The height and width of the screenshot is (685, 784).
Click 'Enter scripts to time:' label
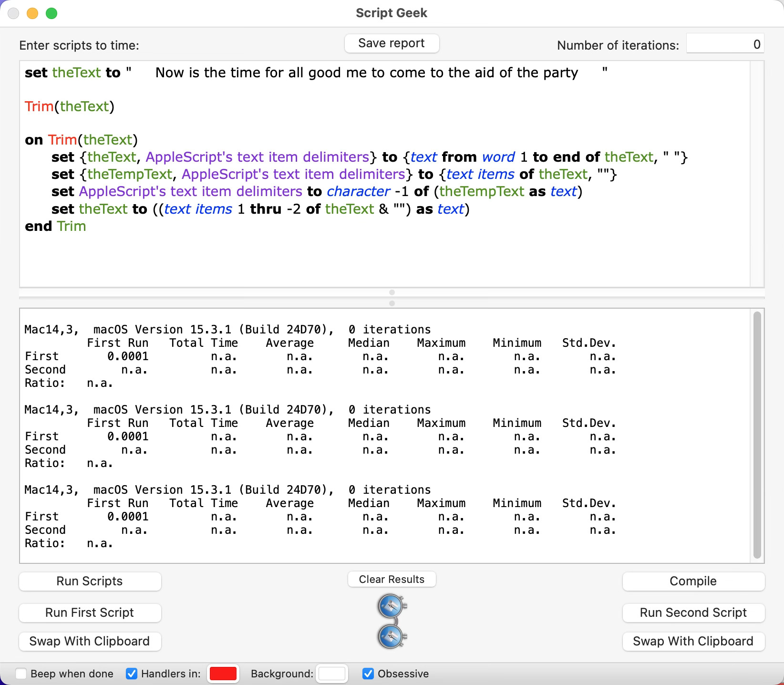(x=79, y=45)
